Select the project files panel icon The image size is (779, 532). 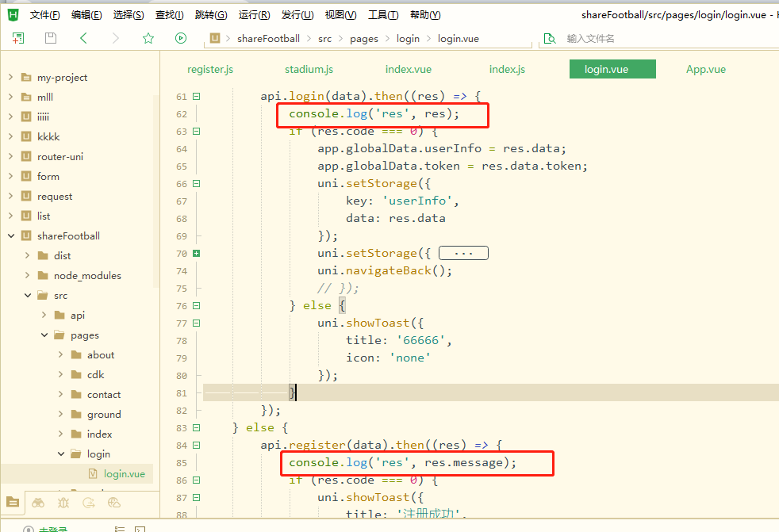tap(13, 502)
